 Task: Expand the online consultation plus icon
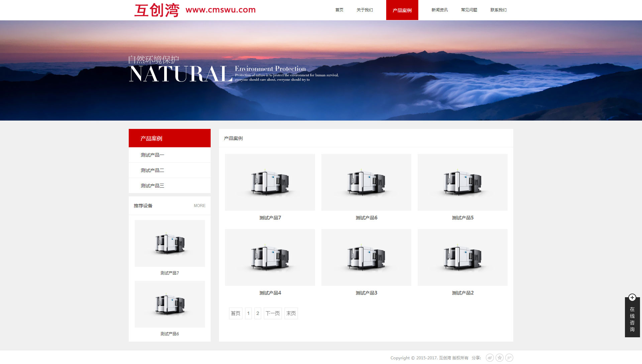pyautogui.click(x=632, y=298)
